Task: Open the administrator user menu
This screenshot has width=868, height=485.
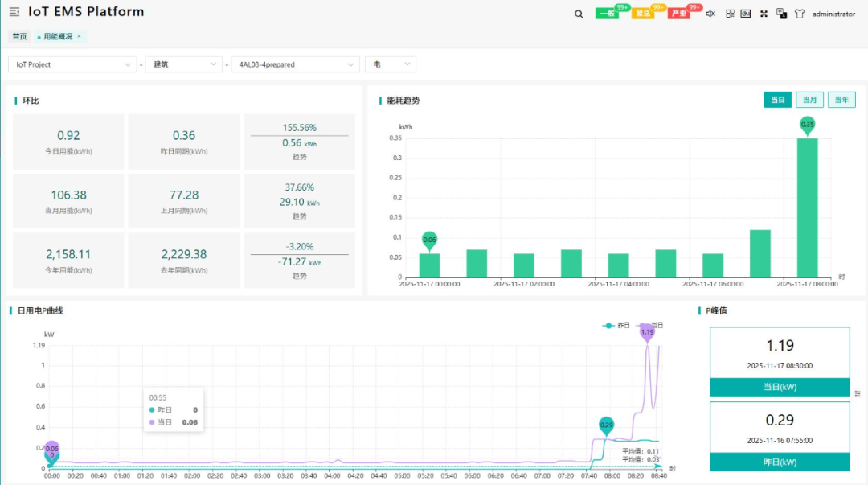Action: (833, 14)
